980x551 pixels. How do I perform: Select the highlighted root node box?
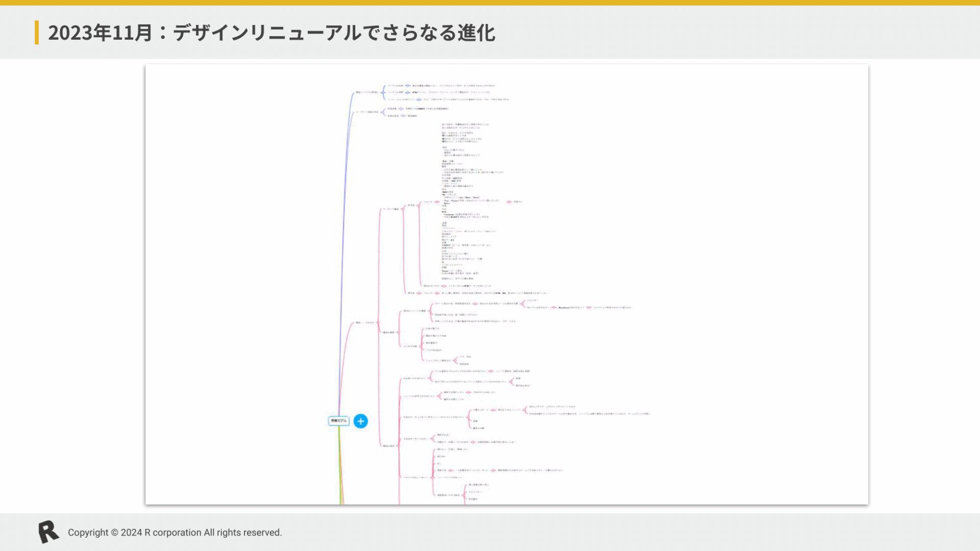(338, 421)
